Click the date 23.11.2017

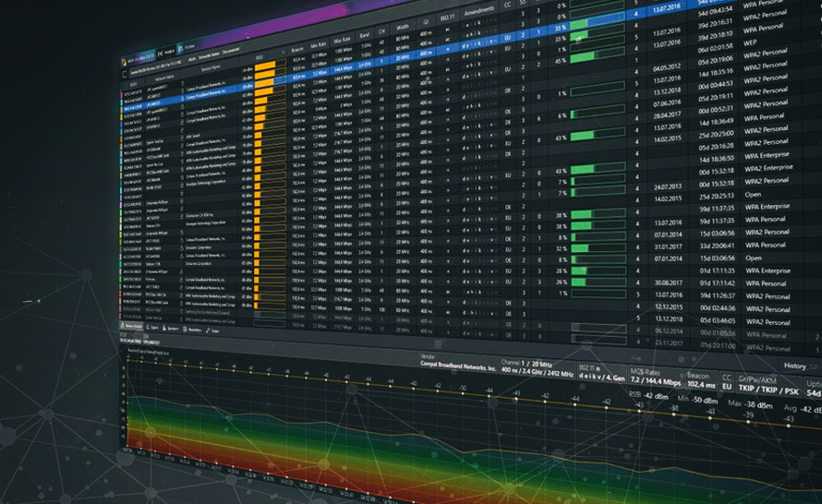pyautogui.click(x=669, y=343)
